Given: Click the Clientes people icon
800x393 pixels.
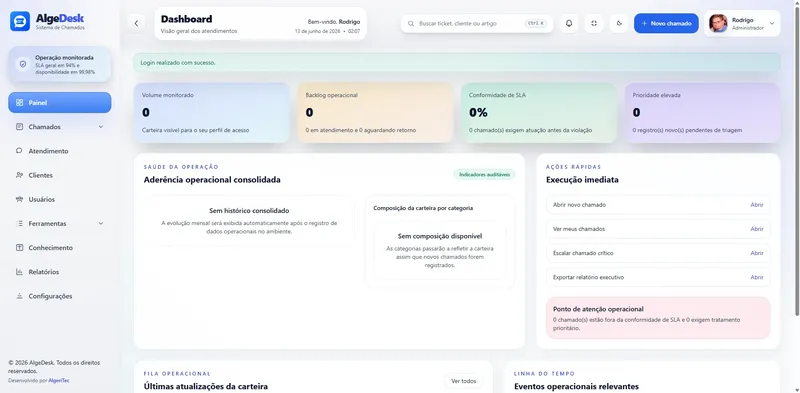Looking at the screenshot, I should [19, 175].
